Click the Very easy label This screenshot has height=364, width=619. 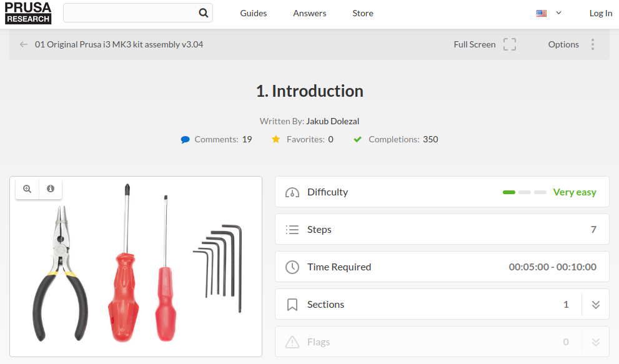pyautogui.click(x=575, y=192)
